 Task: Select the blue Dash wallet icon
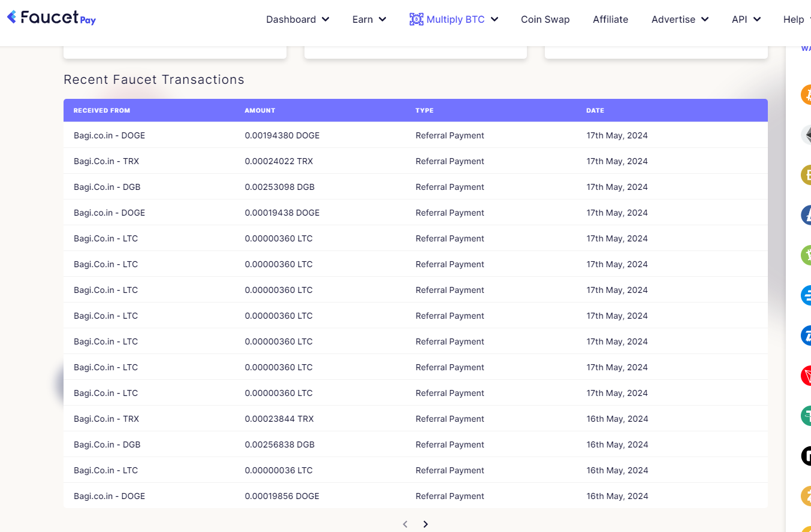pyautogui.click(x=806, y=295)
